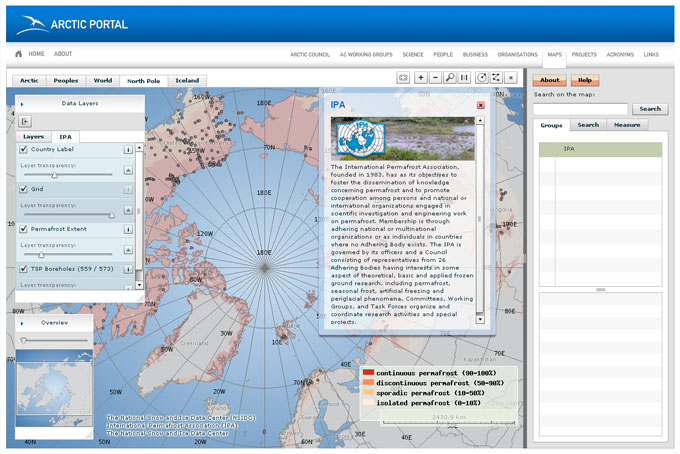Click the Overview panel zoom slider handle

pyautogui.click(x=24, y=341)
